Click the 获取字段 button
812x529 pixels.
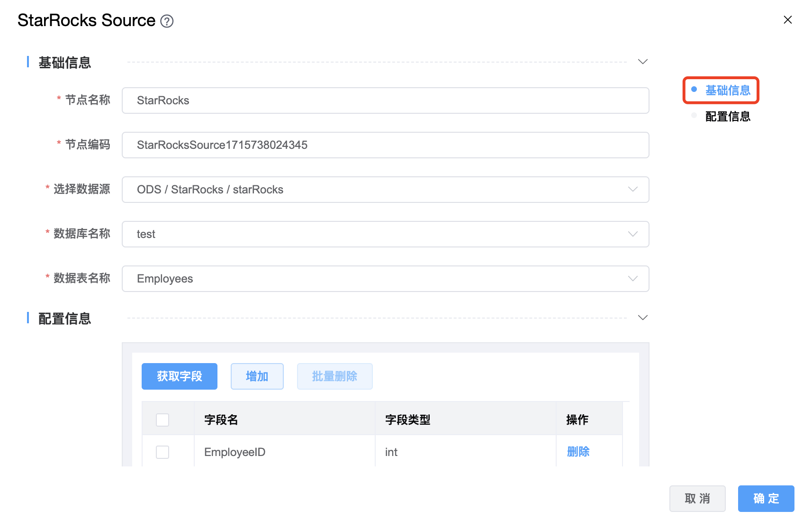point(180,376)
